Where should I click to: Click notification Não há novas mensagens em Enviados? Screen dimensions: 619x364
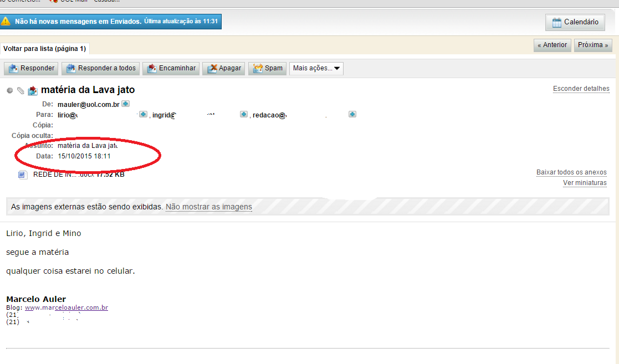click(78, 21)
